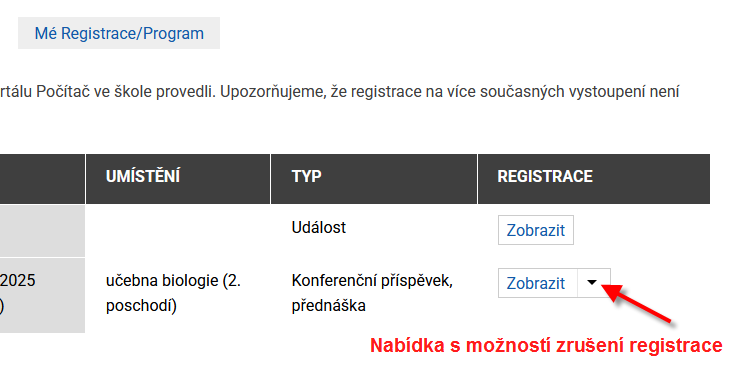Click the empty gray cell in first row
This screenshot has width=751, height=382.
[42, 231]
